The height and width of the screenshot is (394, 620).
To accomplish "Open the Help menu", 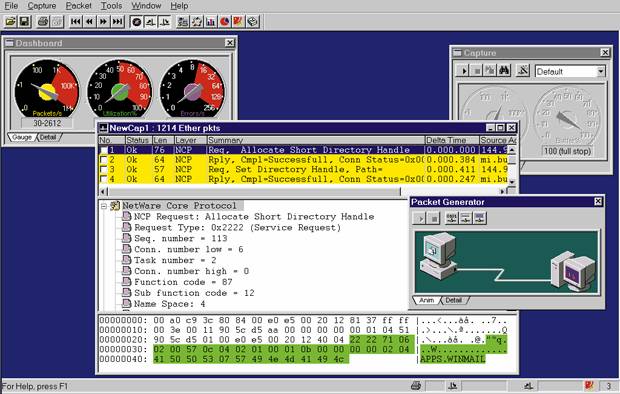I will (x=179, y=6).
